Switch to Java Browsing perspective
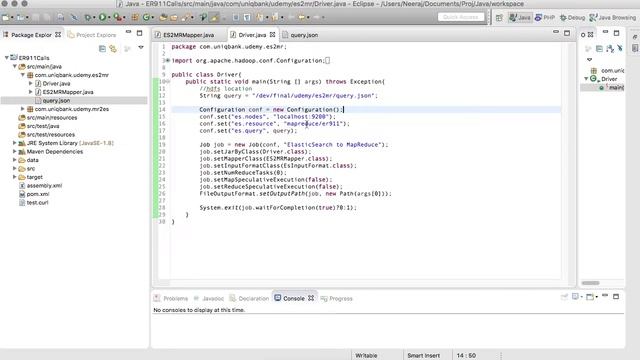The image size is (640, 360). [613, 18]
